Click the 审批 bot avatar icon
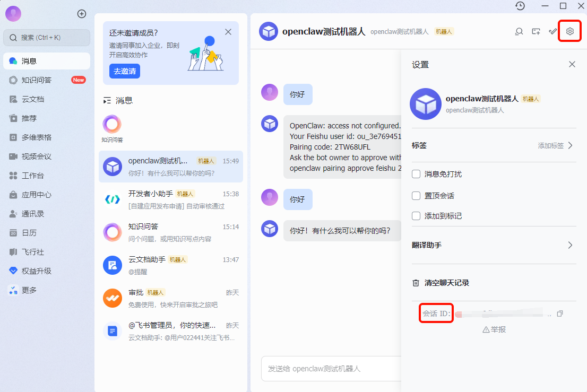Image resolution: width=587 pixels, height=392 pixels. pyautogui.click(x=113, y=298)
